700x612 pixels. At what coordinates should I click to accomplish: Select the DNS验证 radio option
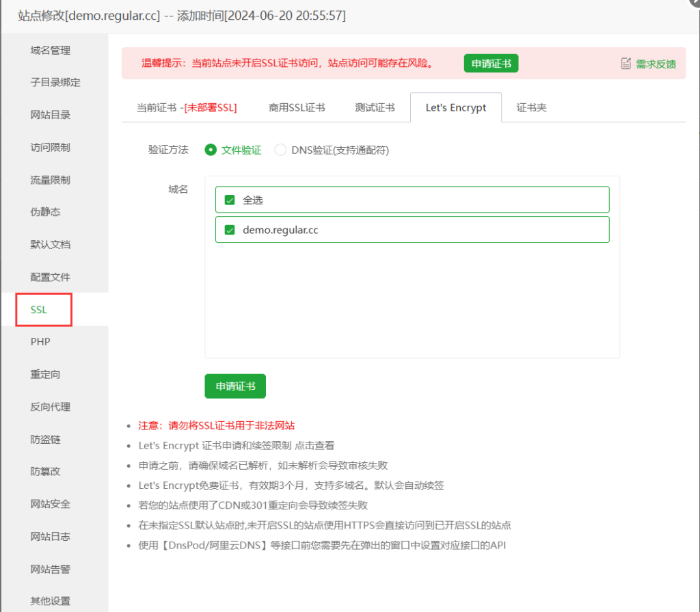280,150
